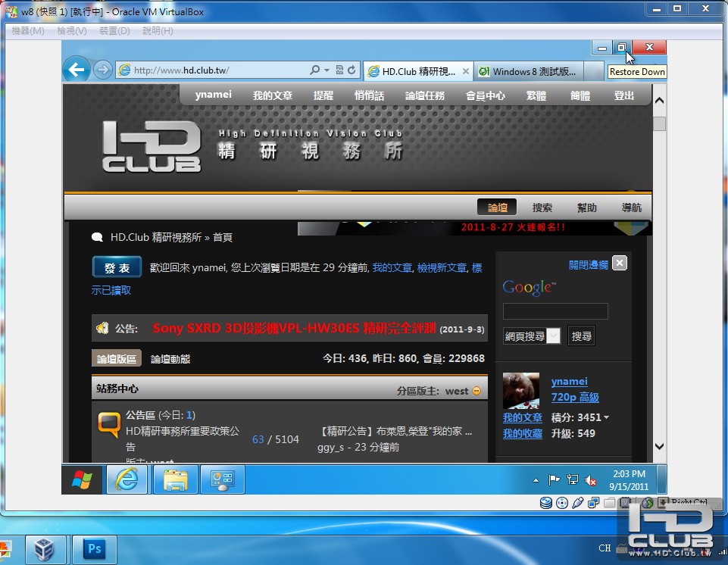Switch to Windows 8 測試版 tab
Screen dimensions: 728x565
tap(529, 71)
